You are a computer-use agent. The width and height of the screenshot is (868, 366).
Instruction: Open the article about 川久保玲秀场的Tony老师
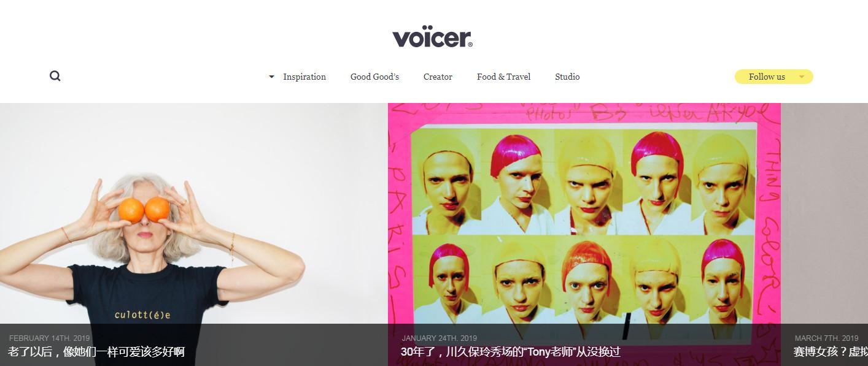point(511,352)
